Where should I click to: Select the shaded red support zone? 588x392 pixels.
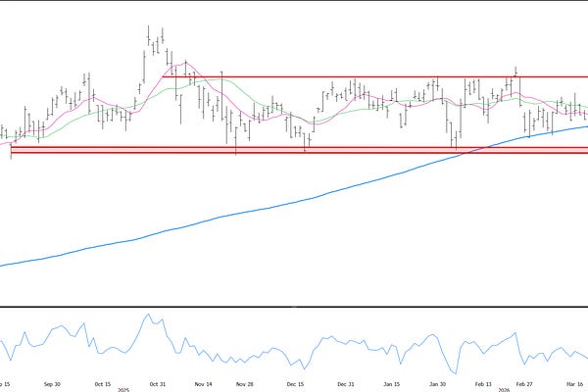[299, 150]
